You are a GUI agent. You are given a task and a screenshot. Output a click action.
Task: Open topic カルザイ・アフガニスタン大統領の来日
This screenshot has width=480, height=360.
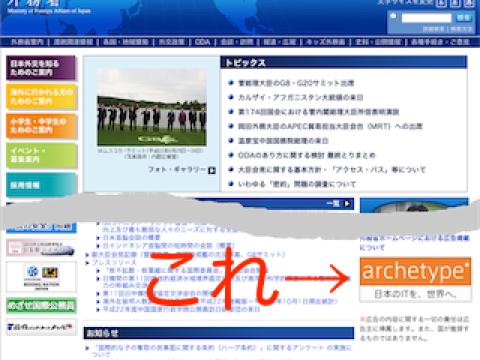pos(300,97)
